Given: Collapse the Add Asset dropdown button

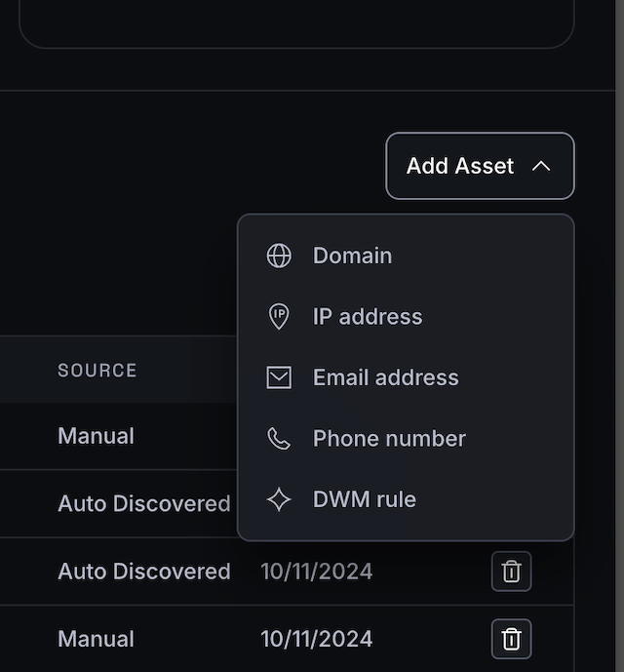Looking at the screenshot, I should [x=480, y=166].
